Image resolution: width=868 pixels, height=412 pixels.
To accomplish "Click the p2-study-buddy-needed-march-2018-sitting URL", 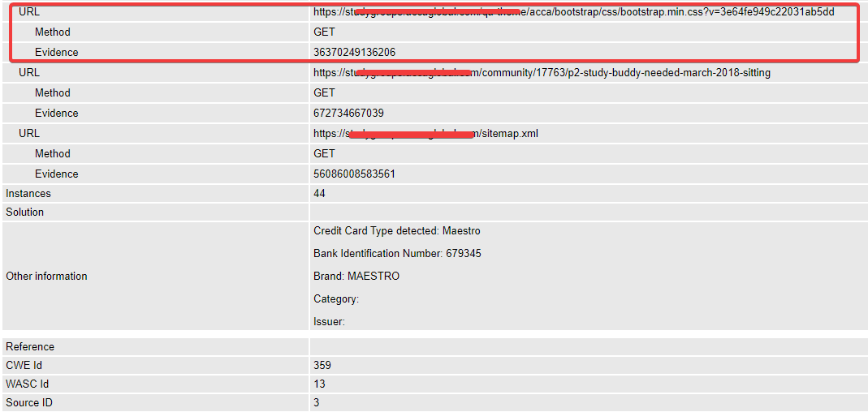I will pyautogui.click(x=542, y=72).
